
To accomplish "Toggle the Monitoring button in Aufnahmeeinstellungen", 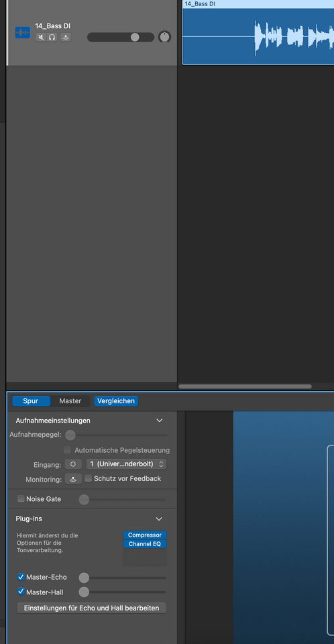I will 73,479.
